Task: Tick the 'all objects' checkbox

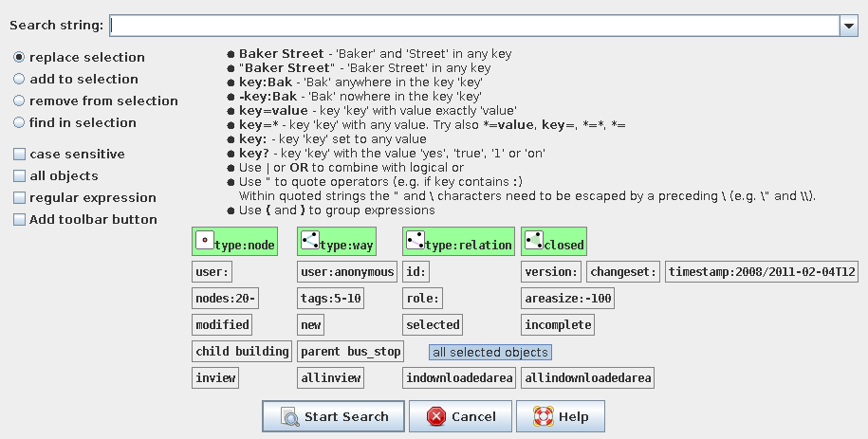Action: pyautogui.click(x=19, y=176)
